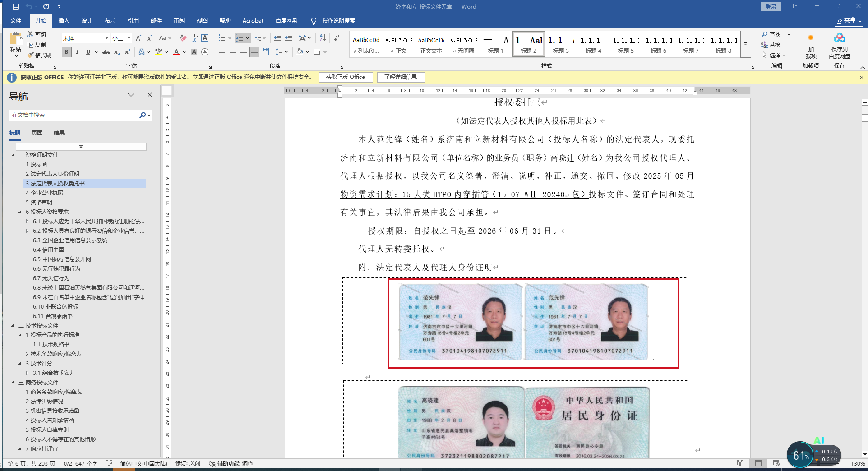
Task: Activate the 格式刷 format painter
Action: 39,55
